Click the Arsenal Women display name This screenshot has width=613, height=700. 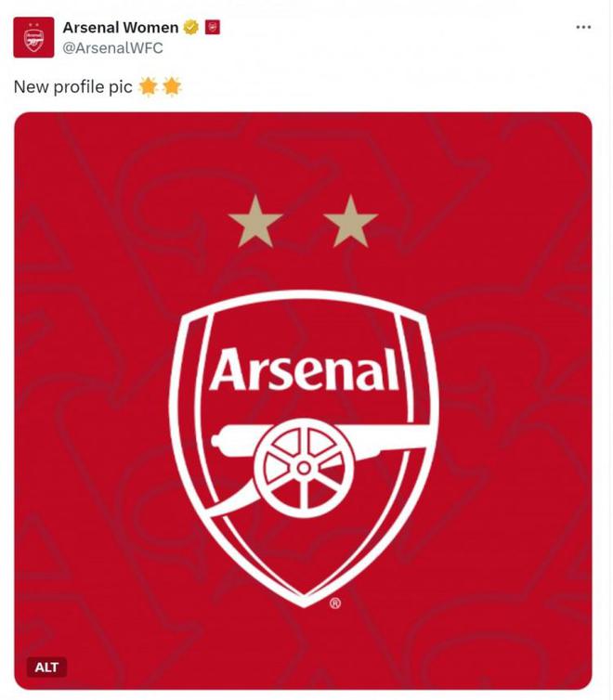tap(120, 27)
